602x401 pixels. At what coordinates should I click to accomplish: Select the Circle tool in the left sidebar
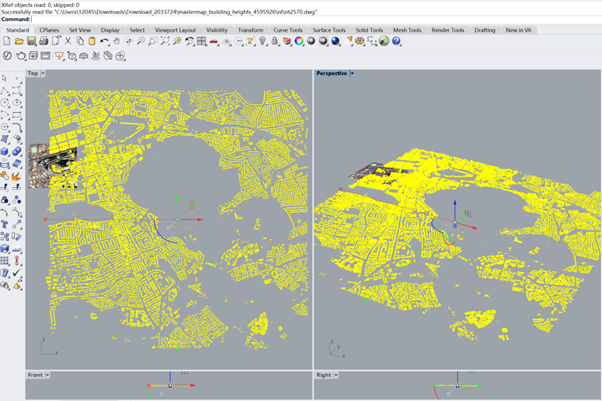pos(6,102)
